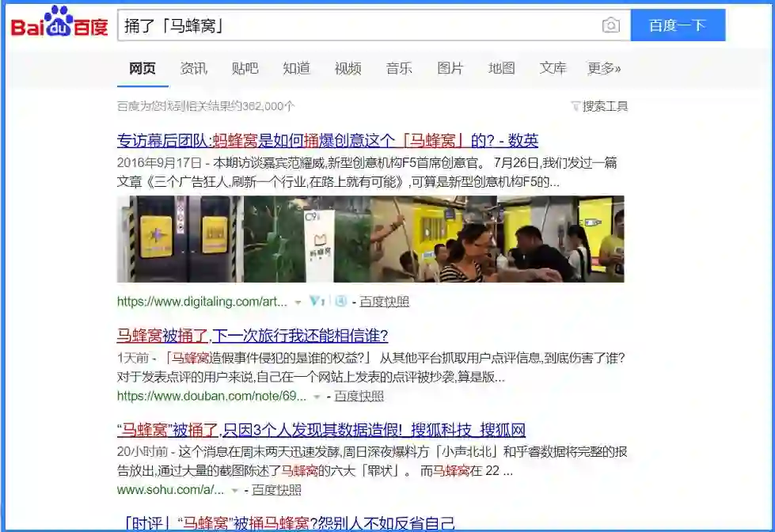Switch to the 音乐 tab

click(399, 68)
